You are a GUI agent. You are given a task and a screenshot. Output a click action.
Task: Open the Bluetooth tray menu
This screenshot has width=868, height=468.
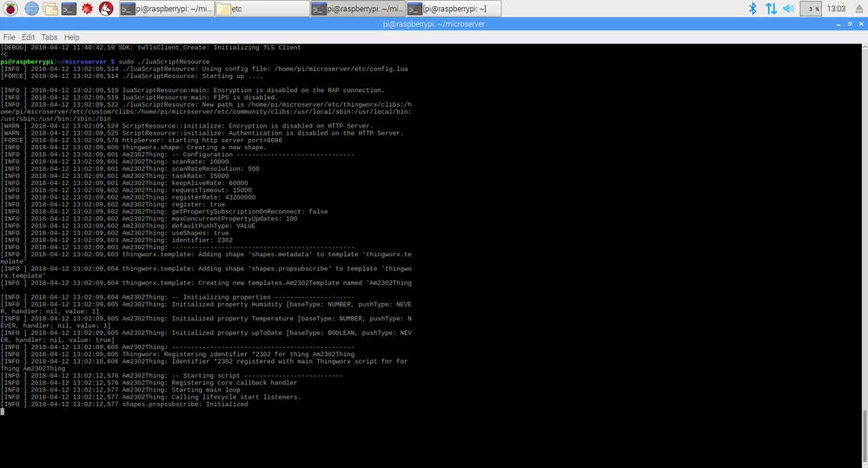(752, 9)
